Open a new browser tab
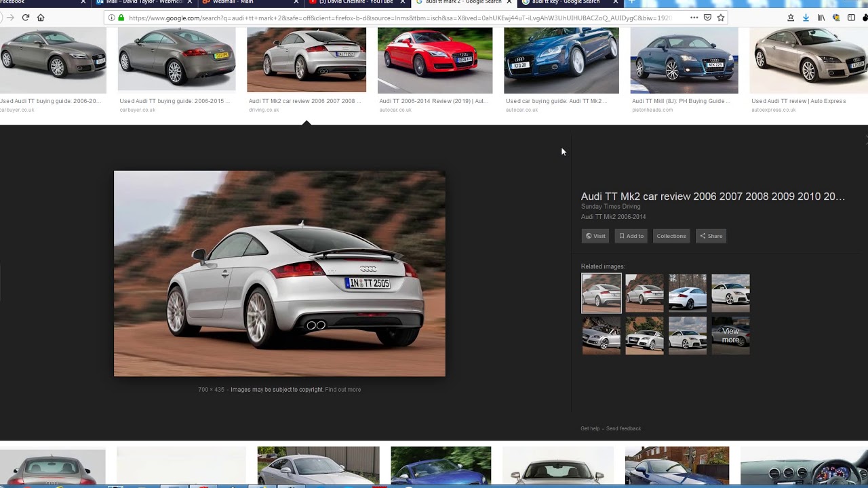Image resolution: width=868 pixels, height=488 pixels. (x=632, y=2)
